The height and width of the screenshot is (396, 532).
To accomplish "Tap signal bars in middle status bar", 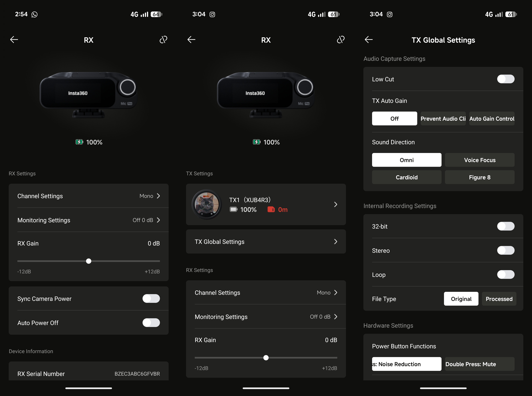I will (322, 14).
